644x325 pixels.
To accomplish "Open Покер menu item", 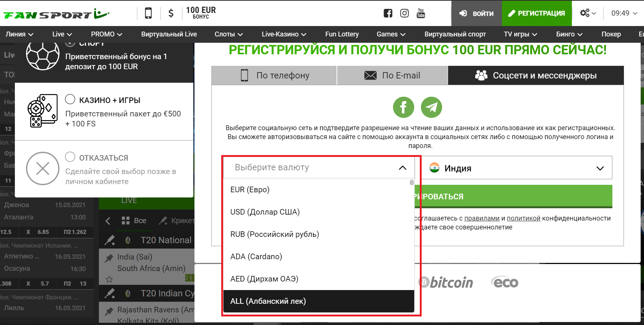I will [611, 34].
